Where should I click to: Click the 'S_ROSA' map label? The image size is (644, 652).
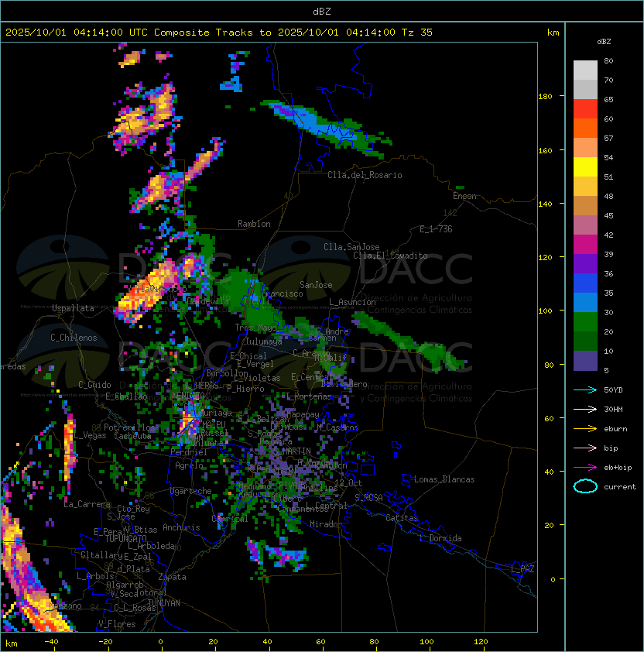(368, 498)
